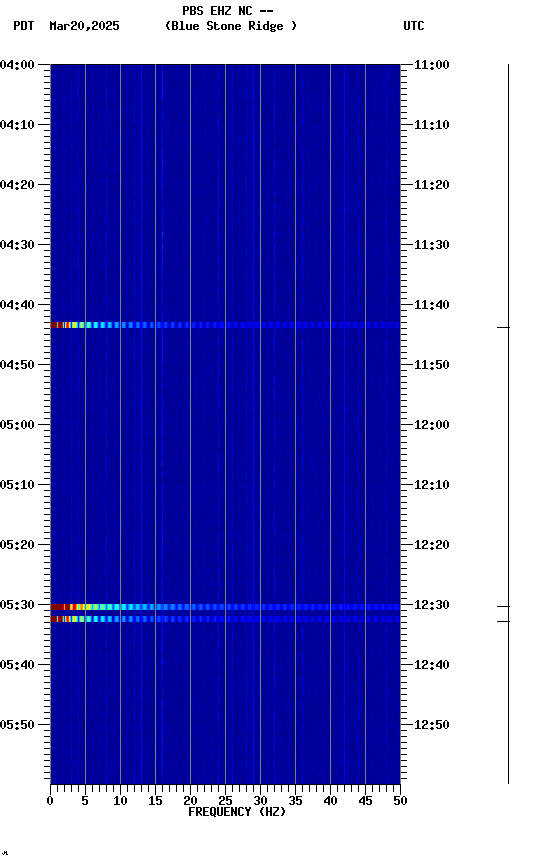Click the 04:10 PDT time label
Image resolution: width=552 pixels, height=864 pixels.
pos(17,125)
